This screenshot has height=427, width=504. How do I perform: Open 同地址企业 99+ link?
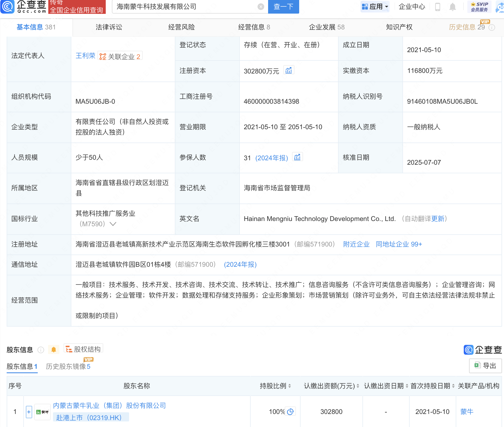click(399, 244)
